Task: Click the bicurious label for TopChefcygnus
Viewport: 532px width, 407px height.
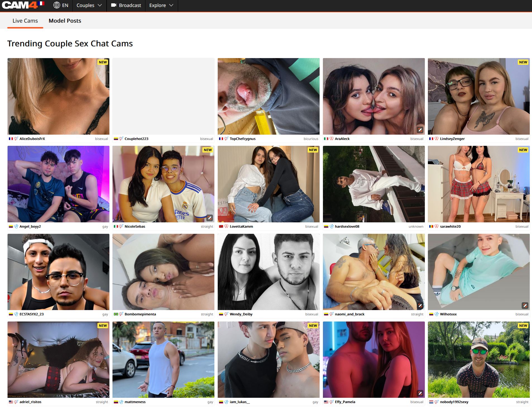Action: click(x=311, y=139)
